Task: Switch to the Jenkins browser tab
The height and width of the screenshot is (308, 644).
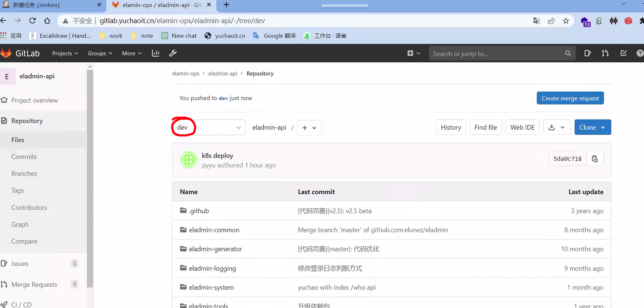Action: (x=50, y=5)
